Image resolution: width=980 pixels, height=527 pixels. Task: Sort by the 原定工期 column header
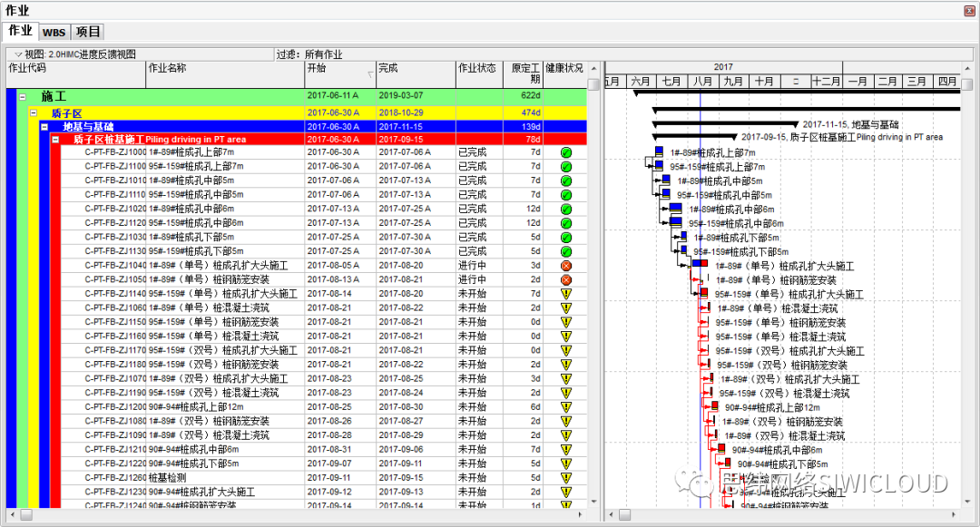pyautogui.click(x=524, y=74)
